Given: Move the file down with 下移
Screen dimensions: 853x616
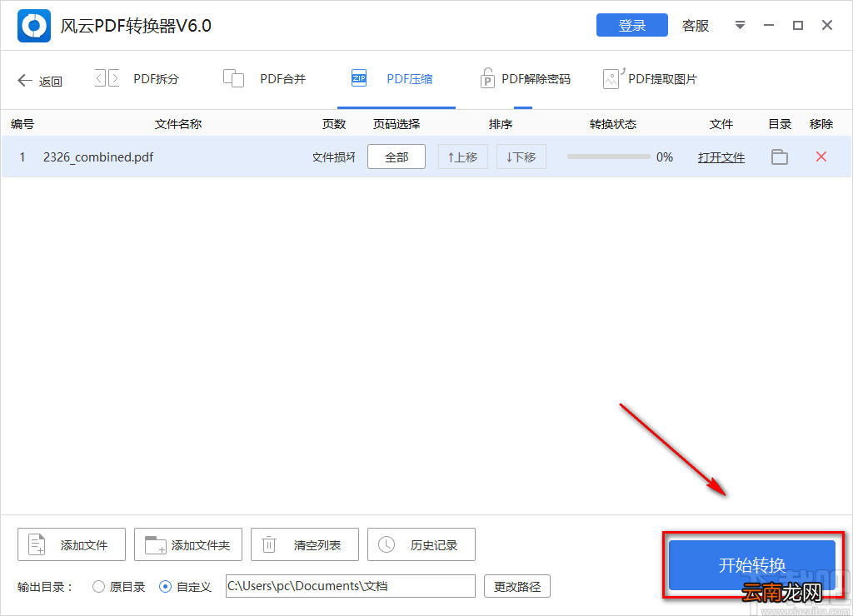Looking at the screenshot, I should 521,157.
